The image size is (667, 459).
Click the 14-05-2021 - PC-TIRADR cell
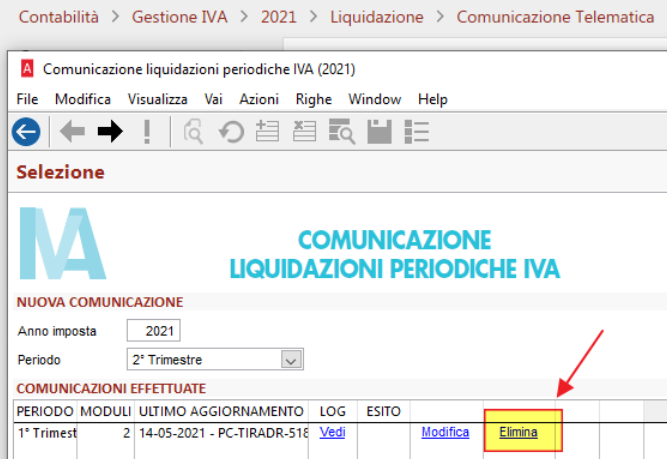(222, 433)
